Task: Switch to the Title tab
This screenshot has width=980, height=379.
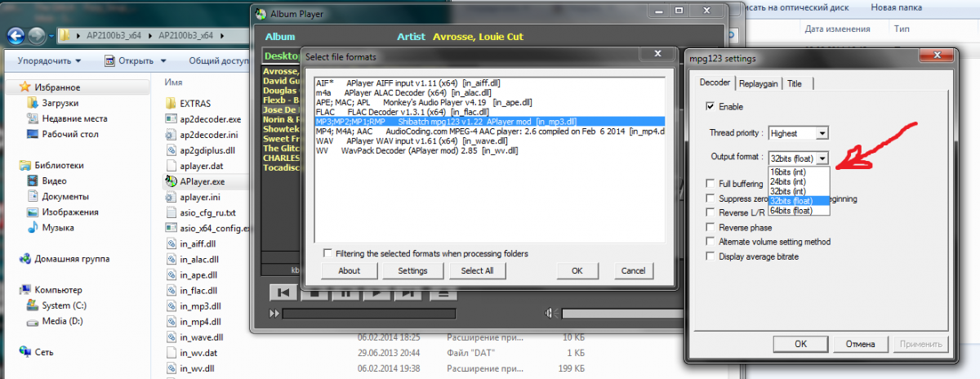Action: [x=794, y=83]
